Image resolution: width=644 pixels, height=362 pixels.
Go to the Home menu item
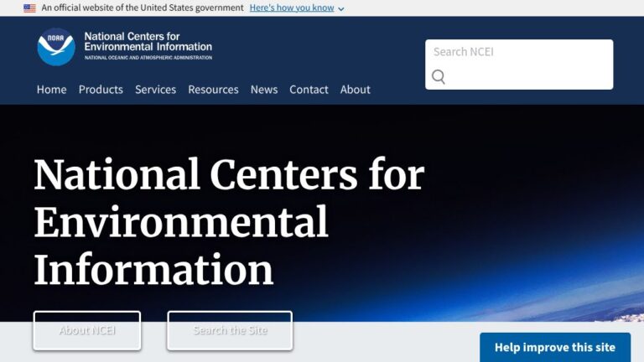pos(52,90)
